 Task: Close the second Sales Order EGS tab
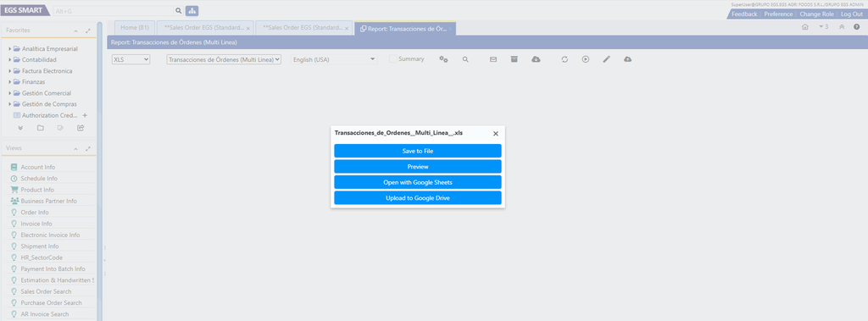(347, 28)
